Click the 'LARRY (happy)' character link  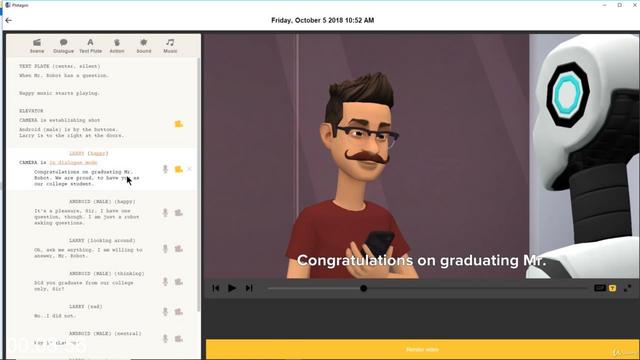89,153
